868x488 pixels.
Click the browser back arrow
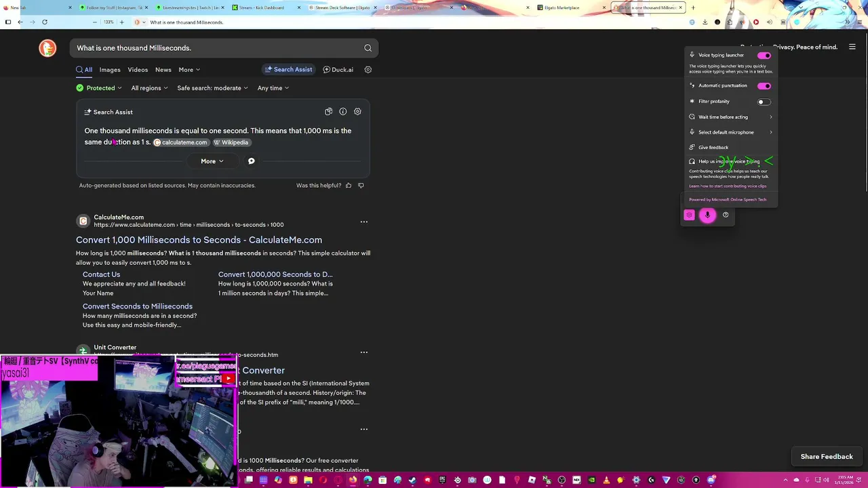[x=20, y=22]
